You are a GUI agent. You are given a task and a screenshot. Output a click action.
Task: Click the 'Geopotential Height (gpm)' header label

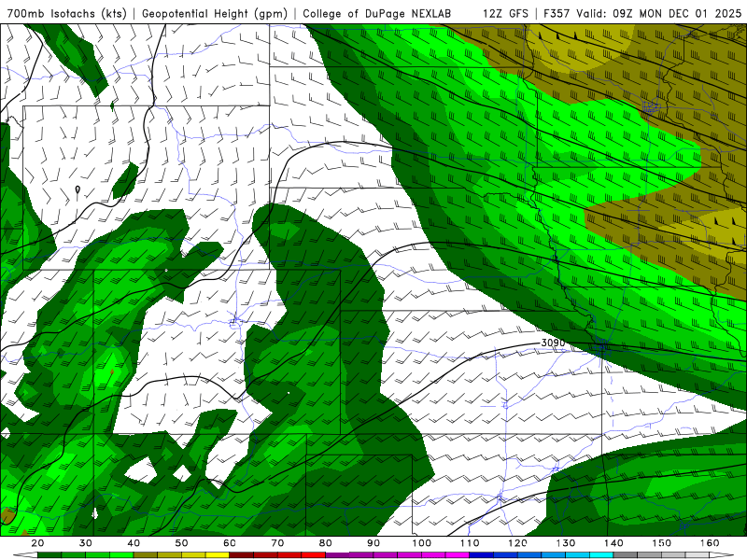pyautogui.click(x=215, y=13)
